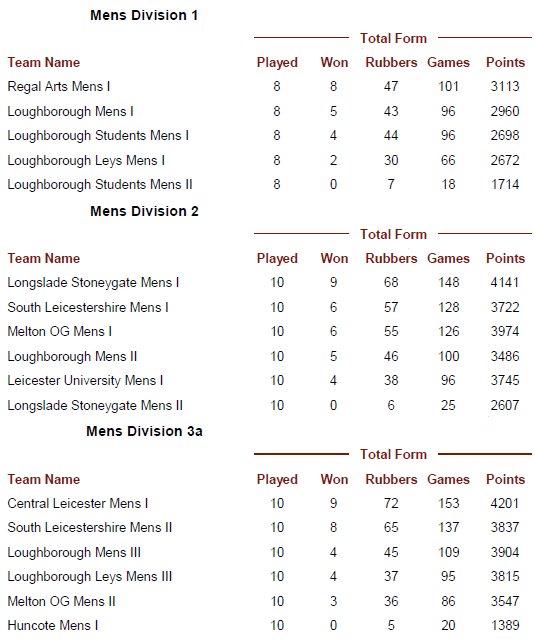The width and height of the screenshot is (535, 639).
Task: Open Regal Arts Mens I team
Action: (59, 86)
